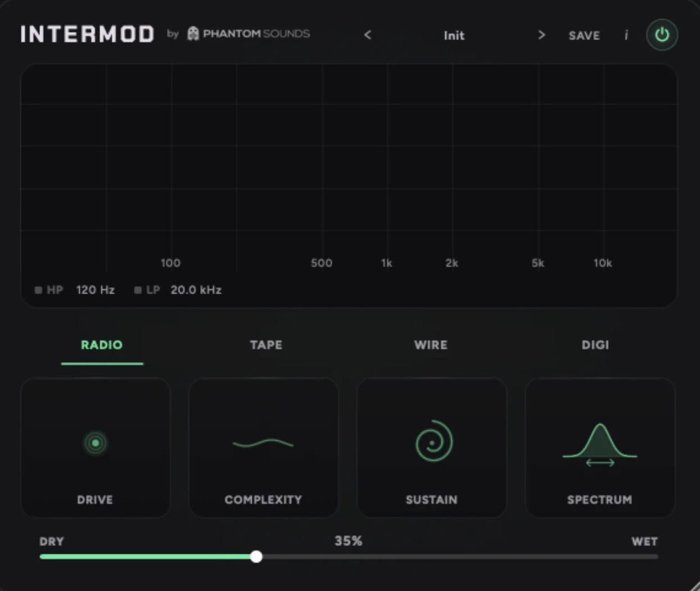
Task: Click the 20.0 kHz low-pass frequency value
Action: tap(196, 290)
